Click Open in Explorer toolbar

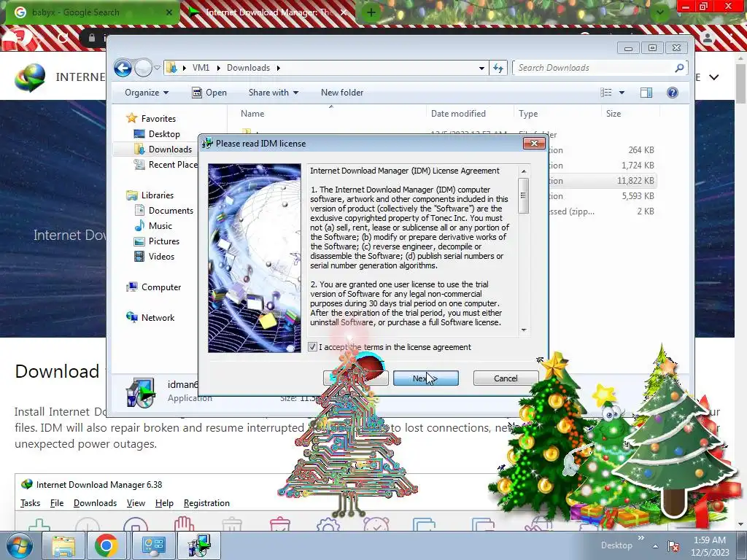tap(209, 93)
